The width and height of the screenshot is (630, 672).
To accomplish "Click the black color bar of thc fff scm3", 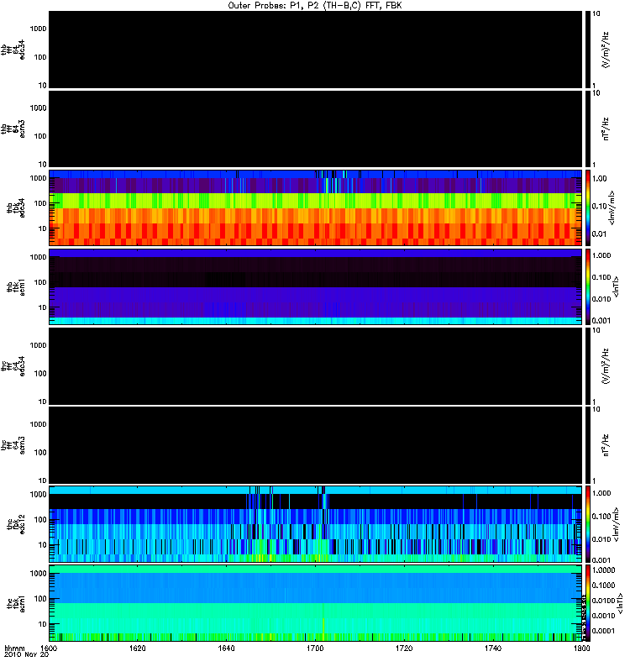I will [x=587, y=445].
